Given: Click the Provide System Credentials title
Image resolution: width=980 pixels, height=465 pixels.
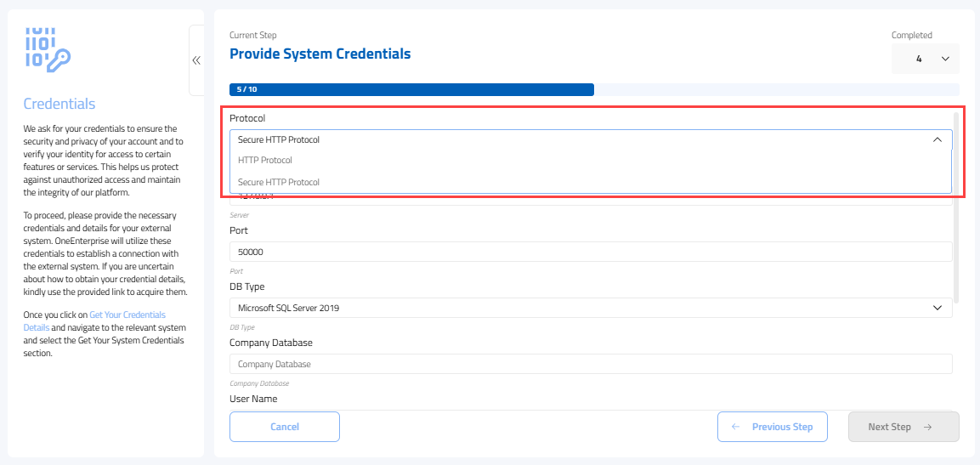Looking at the screenshot, I should click(x=320, y=54).
